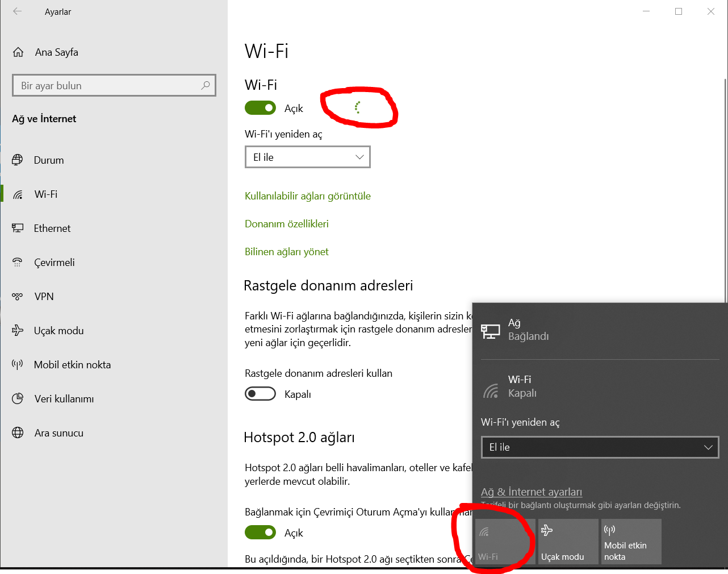Maximize the Ayarlar window
728x574 pixels.
click(679, 11)
